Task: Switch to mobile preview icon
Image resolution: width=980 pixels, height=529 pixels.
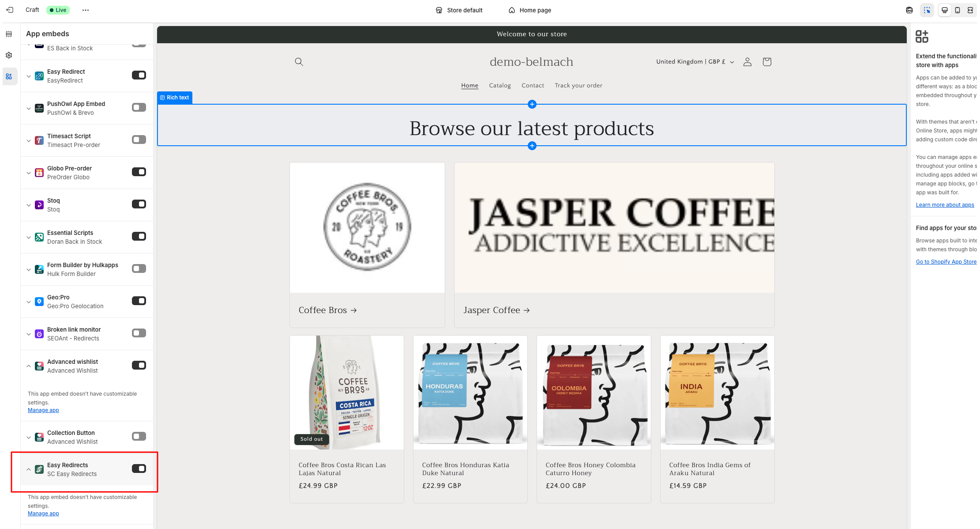Action: tap(957, 10)
